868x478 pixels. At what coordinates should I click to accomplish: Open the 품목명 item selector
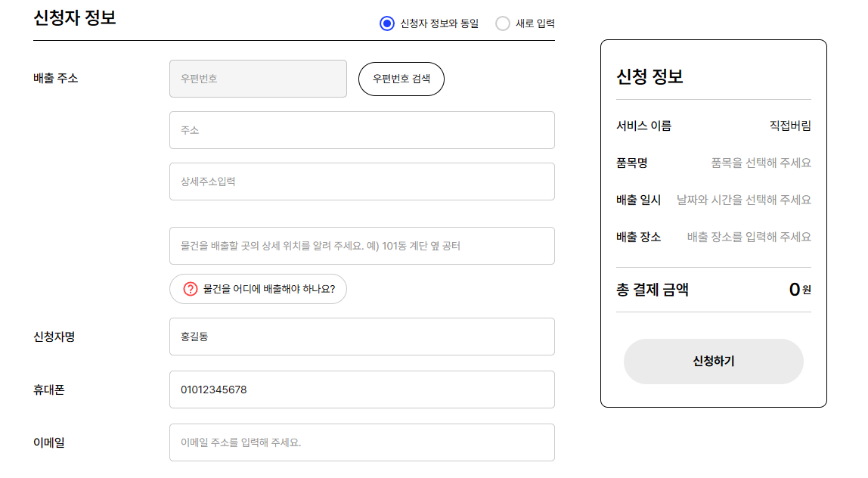(756, 162)
